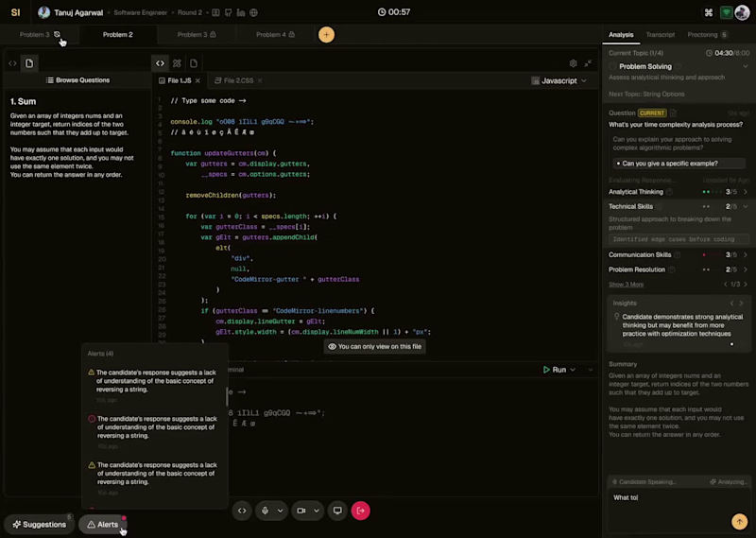The height and width of the screenshot is (538, 756).
Task: Run the code with Run button
Action: [555, 370]
